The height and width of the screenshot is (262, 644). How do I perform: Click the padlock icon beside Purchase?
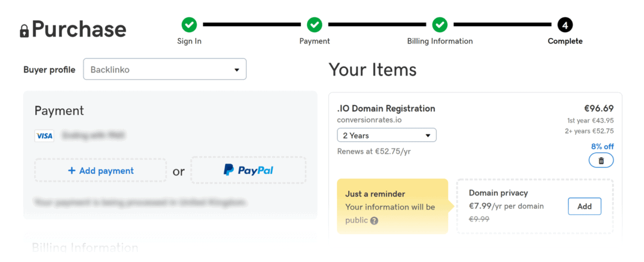pyautogui.click(x=25, y=30)
